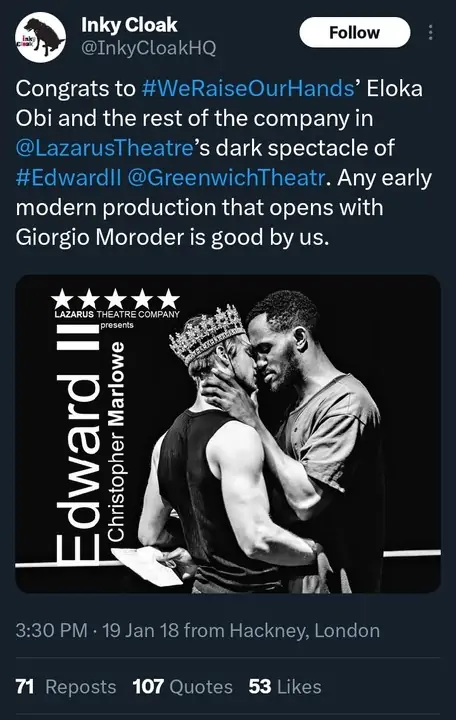Open the three-dot more options menu
Screen dimensions: 456x720
pos(430,33)
